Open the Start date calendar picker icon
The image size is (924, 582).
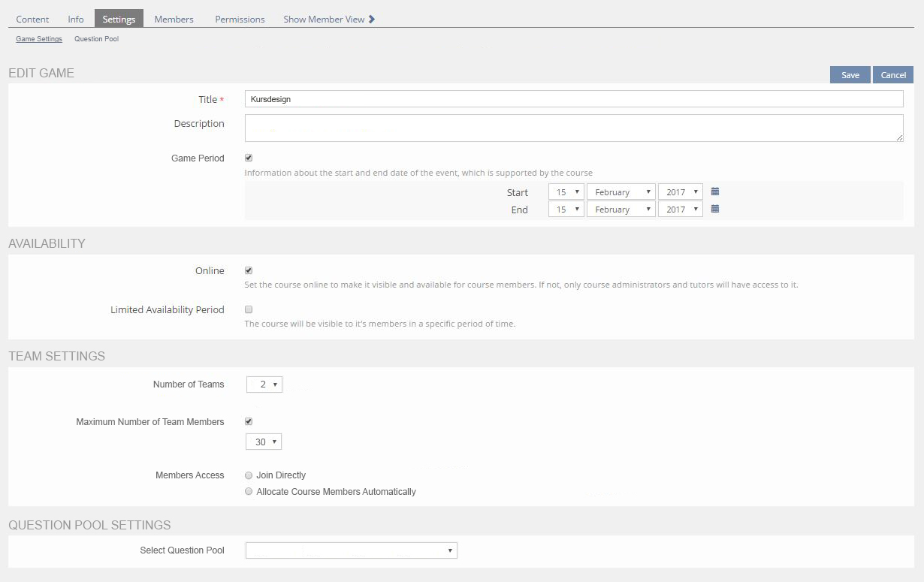click(715, 191)
